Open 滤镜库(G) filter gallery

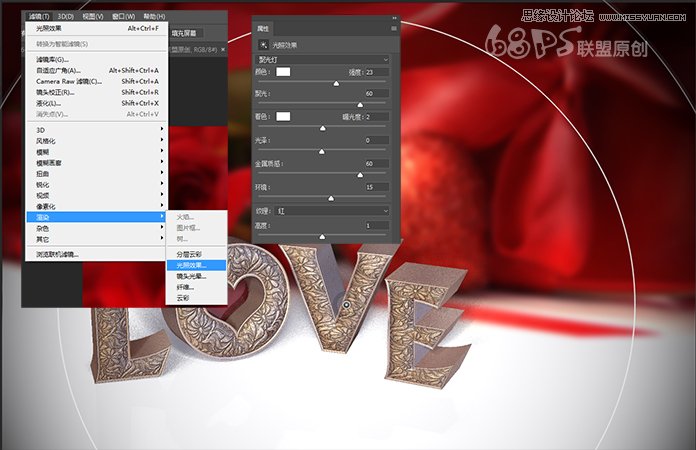tap(97, 59)
